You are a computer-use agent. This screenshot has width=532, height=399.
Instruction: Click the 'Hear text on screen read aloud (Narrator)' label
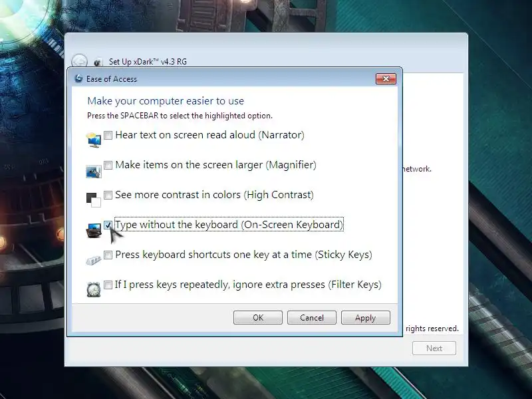pyautogui.click(x=209, y=135)
